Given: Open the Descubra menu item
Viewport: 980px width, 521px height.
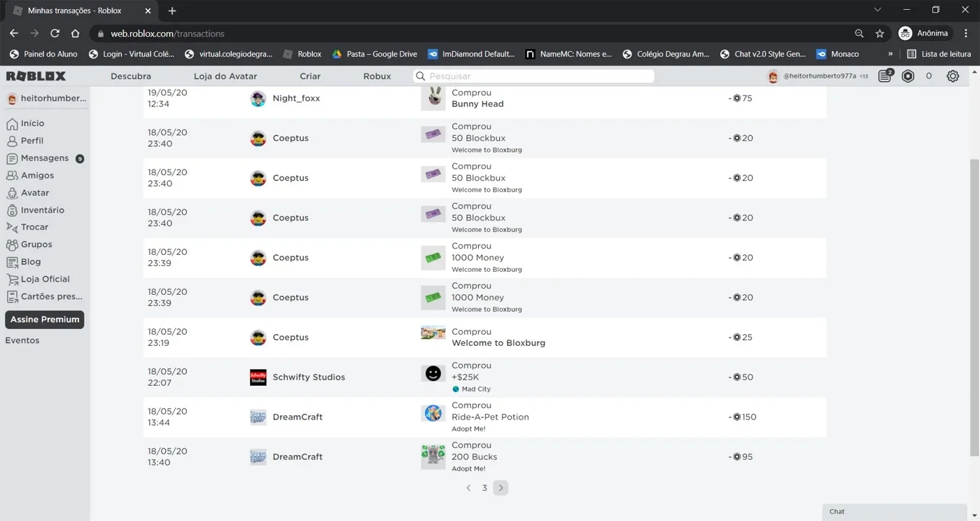Looking at the screenshot, I should pos(131,76).
